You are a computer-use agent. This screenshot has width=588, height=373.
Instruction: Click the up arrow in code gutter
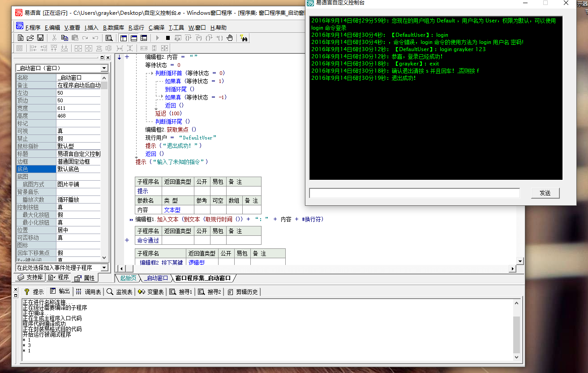[x=119, y=57]
